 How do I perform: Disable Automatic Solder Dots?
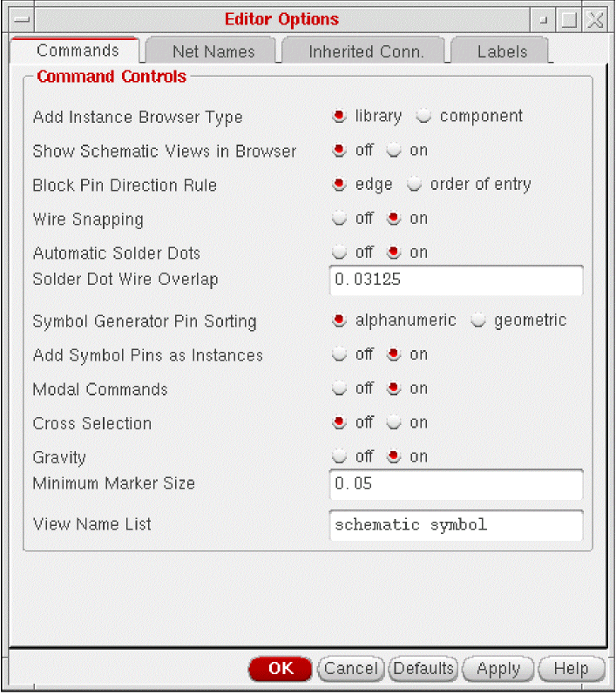[339, 252]
